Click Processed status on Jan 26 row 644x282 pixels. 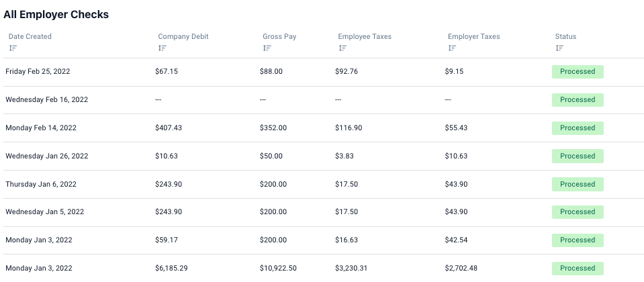578,156
